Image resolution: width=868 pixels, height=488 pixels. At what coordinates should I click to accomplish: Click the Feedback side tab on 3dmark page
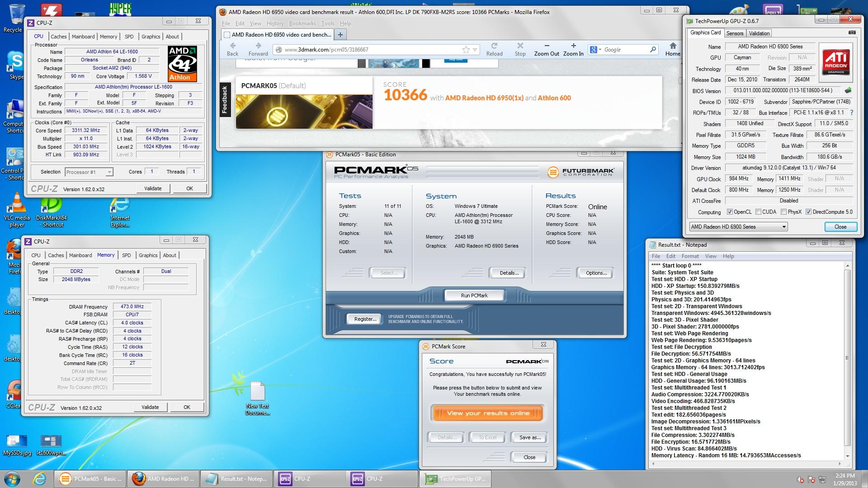pos(225,99)
